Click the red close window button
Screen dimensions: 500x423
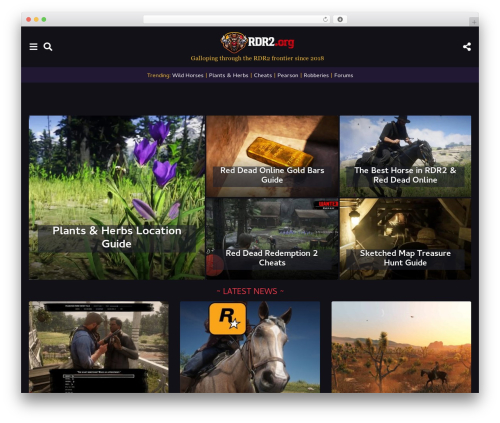coord(29,20)
